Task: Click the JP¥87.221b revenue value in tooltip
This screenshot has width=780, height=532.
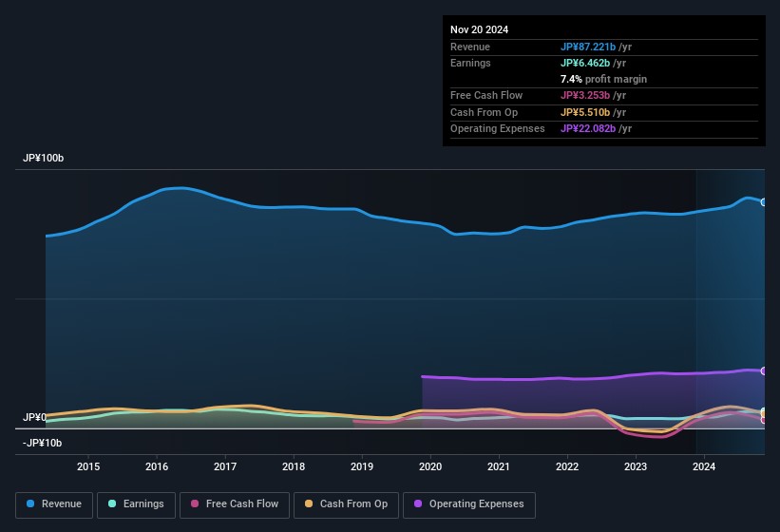Action: [x=596, y=47]
